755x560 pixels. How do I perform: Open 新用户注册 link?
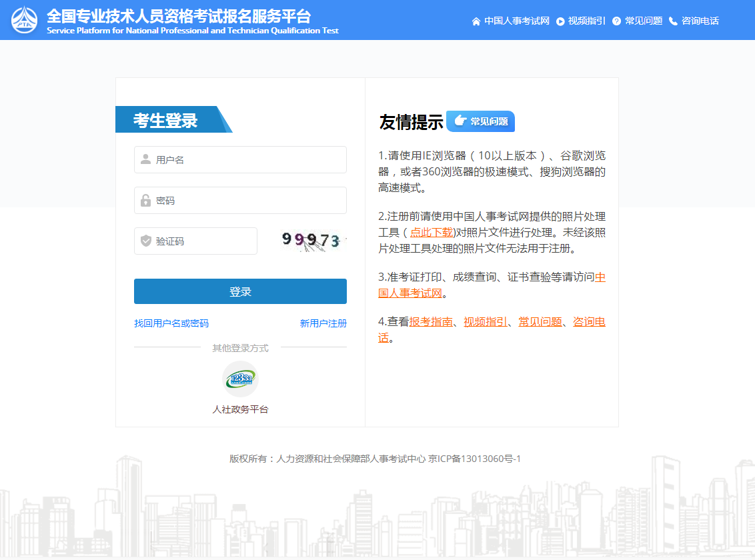pos(323,323)
